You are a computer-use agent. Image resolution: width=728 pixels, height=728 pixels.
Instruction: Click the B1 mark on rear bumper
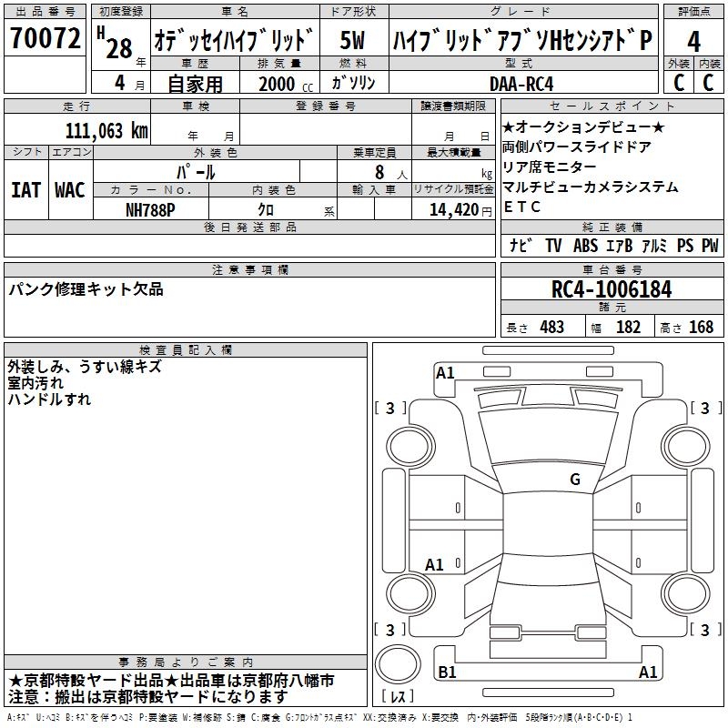click(x=447, y=672)
